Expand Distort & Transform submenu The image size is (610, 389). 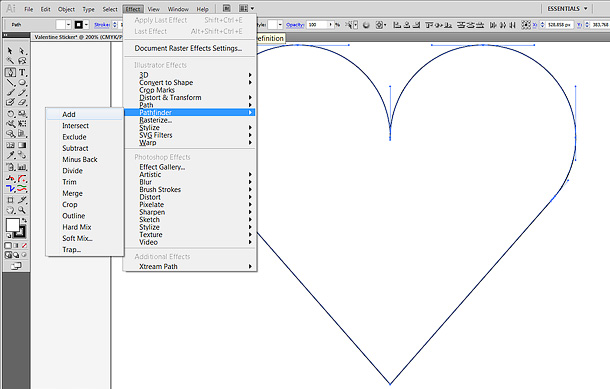[190, 97]
